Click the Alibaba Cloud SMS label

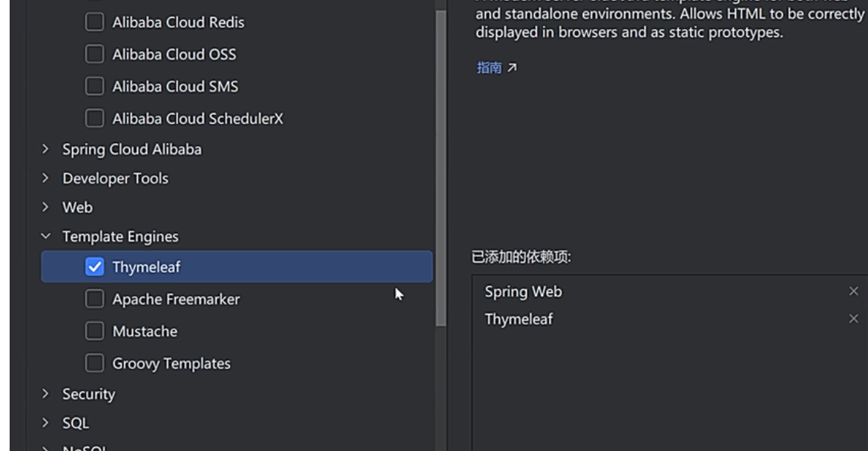click(x=176, y=86)
